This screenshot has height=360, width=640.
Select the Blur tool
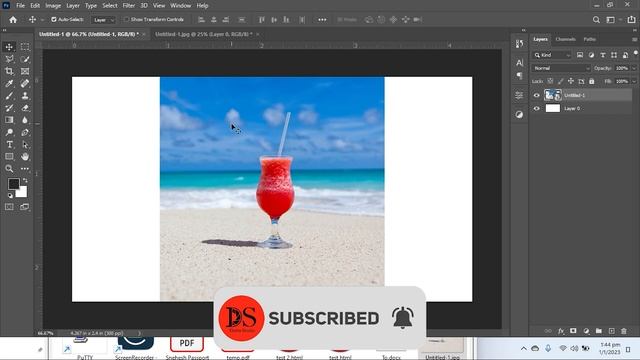(x=25, y=120)
